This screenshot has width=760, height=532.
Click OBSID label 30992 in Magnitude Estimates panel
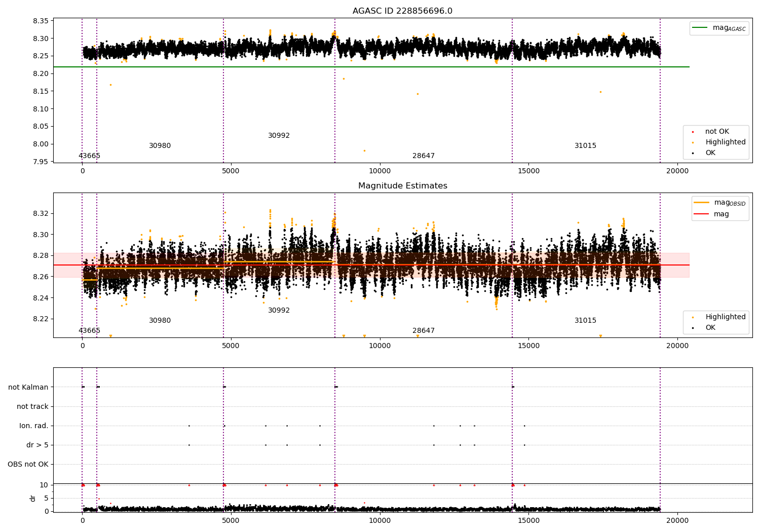click(x=279, y=311)
